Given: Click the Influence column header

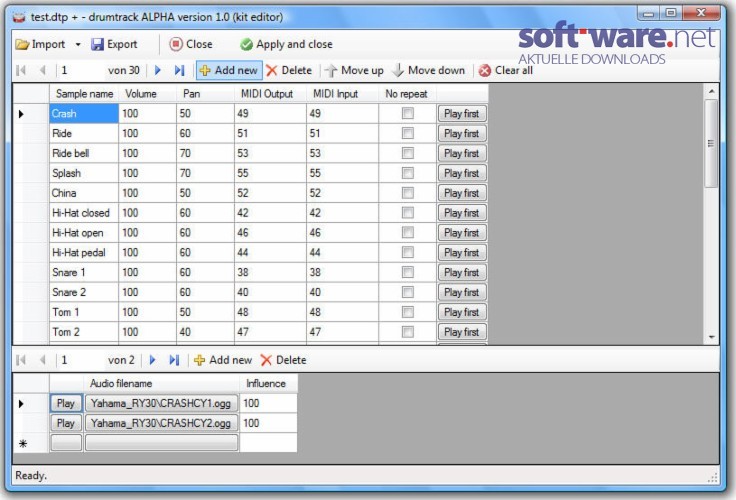Looking at the screenshot, I should pyautogui.click(x=268, y=384).
